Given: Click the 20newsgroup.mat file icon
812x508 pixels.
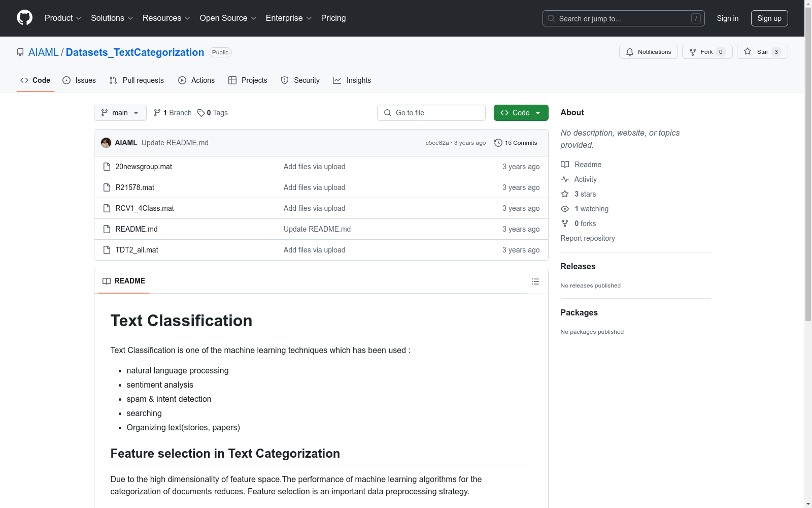Looking at the screenshot, I should (107, 167).
